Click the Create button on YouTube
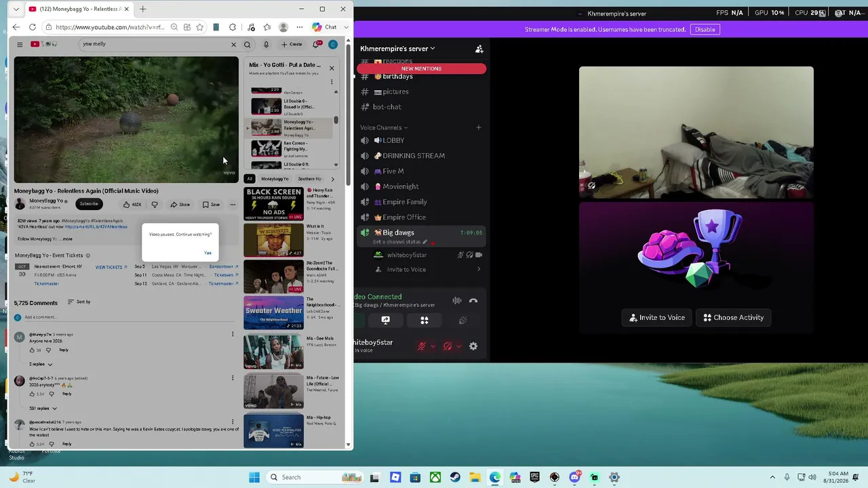The height and width of the screenshot is (488, 868). [x=292, y=45]
